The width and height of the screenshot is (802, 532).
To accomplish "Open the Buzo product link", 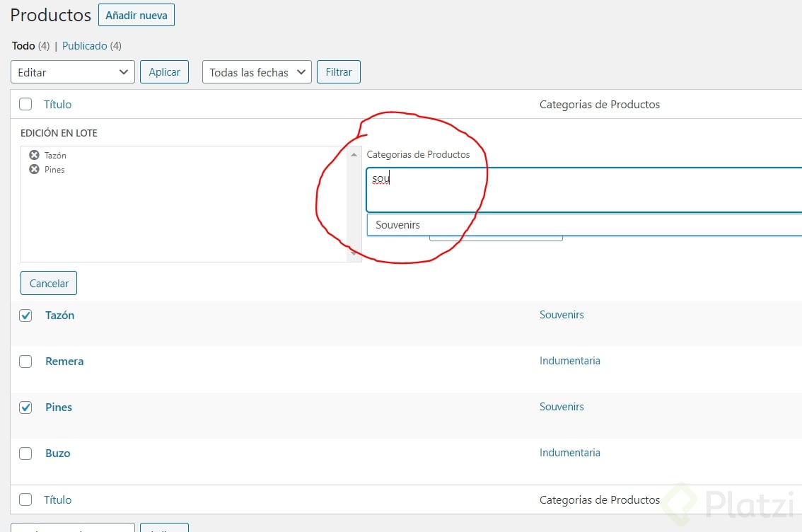I will coord(58,453).
